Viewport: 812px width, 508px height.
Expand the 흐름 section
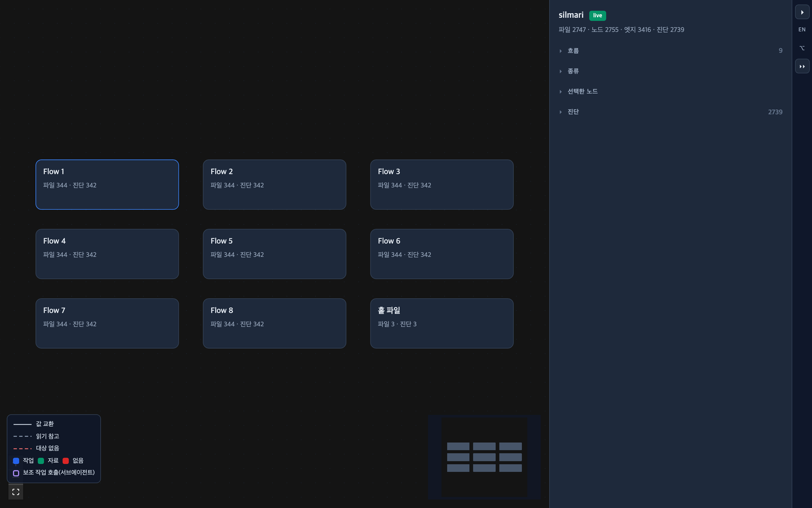pyautogui.click(x=670, y=51)
